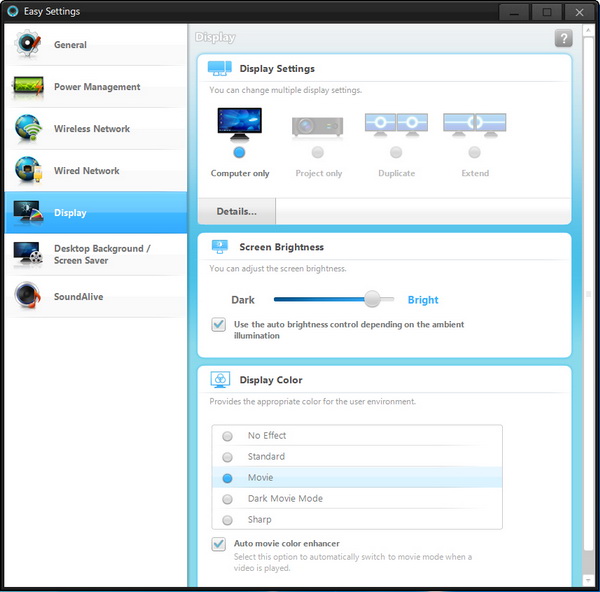The width and height of the screenshot is (600, 592).
Task: Choose the Dark Movie Mode radio button
Action: tap(228, 499)
